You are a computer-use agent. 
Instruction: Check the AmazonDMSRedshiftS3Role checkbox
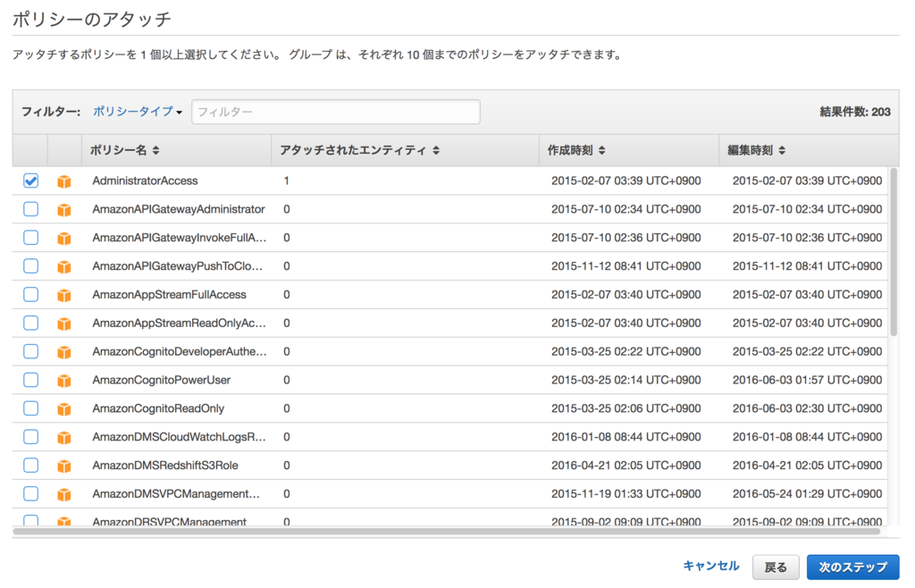[x=31, y=466]
